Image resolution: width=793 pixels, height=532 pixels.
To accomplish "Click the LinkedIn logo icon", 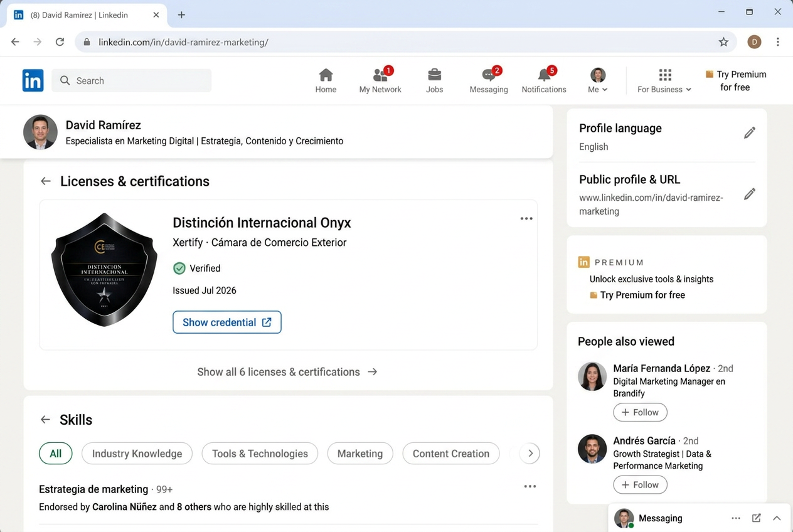I will (33, 80).
